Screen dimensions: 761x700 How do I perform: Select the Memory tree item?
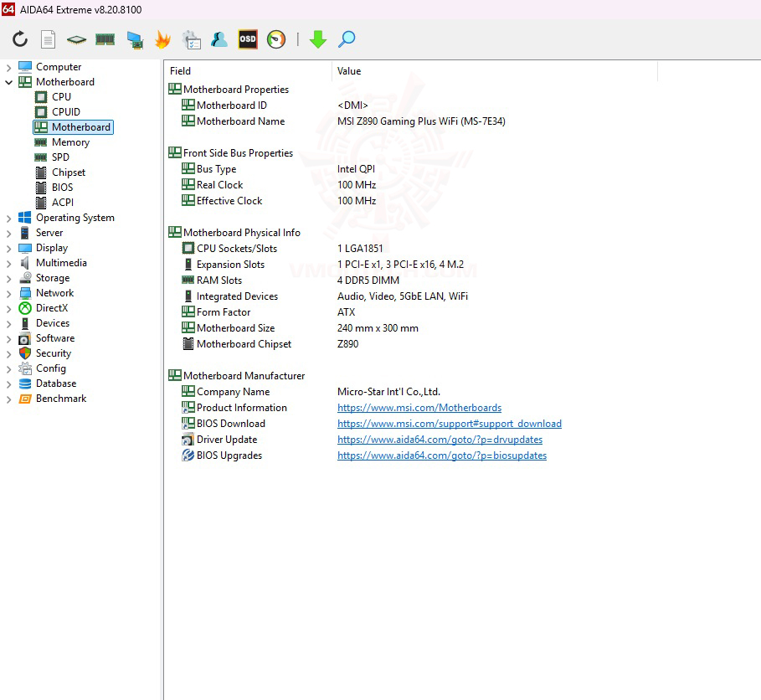coord(70,142)
